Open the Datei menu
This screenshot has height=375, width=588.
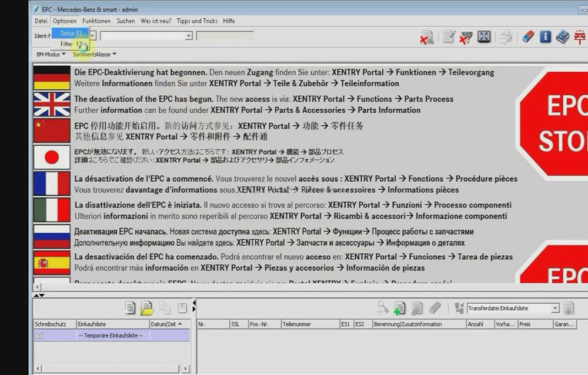41,21
